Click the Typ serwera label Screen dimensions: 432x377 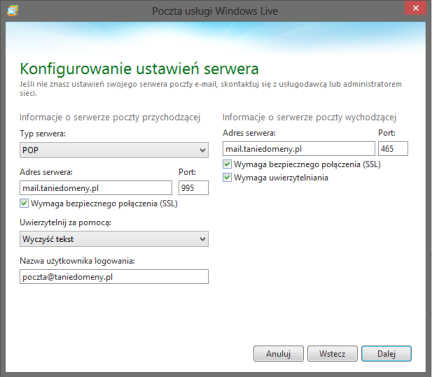(43, 134)
